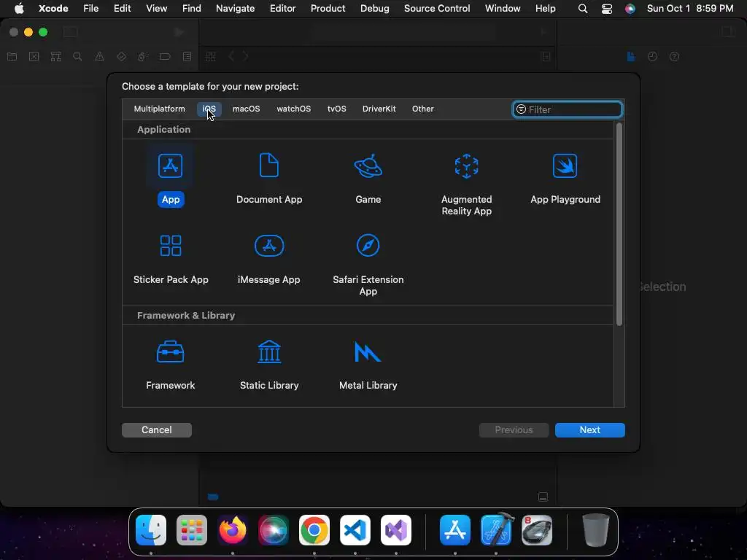Open the Debug menu

[x=374, y=8]
